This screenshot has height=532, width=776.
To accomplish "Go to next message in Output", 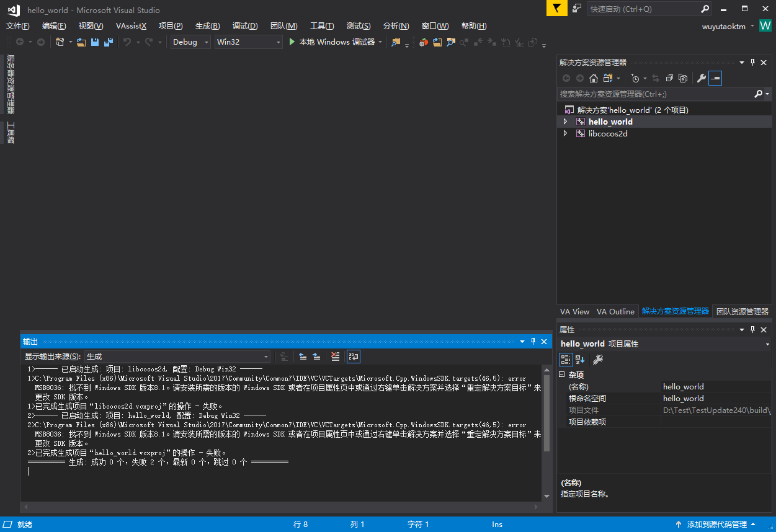I will click(x=316, y=357).
